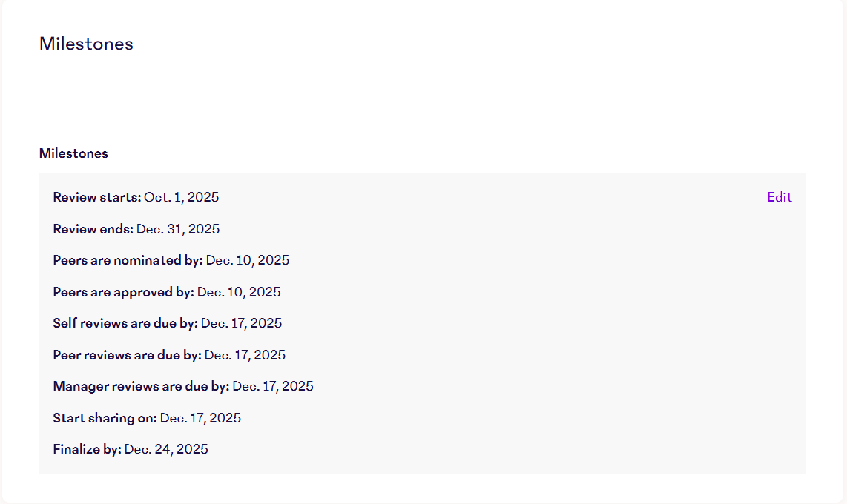This screenshot has height=504, width=847.
Task: Click the "Peer reviews are due by:" label
Action: (127, 355)
